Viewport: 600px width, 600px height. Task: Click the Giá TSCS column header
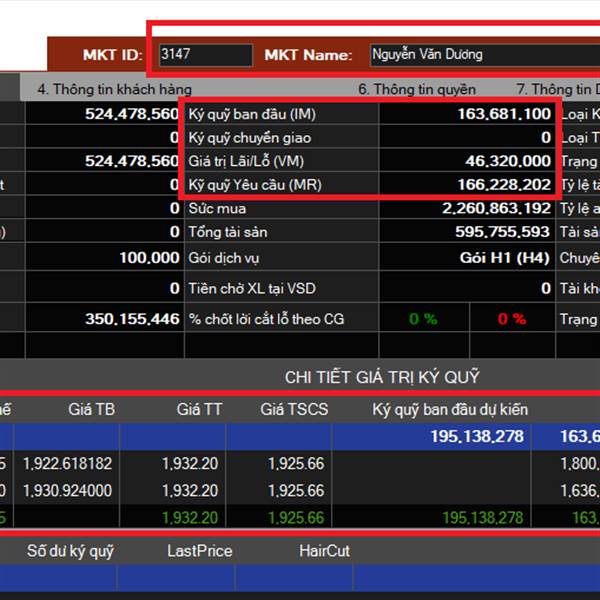(x=294, y=409)
